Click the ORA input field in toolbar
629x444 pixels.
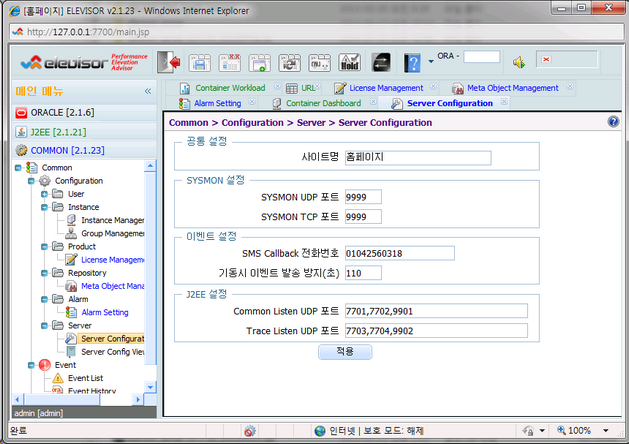coord(481,57)
